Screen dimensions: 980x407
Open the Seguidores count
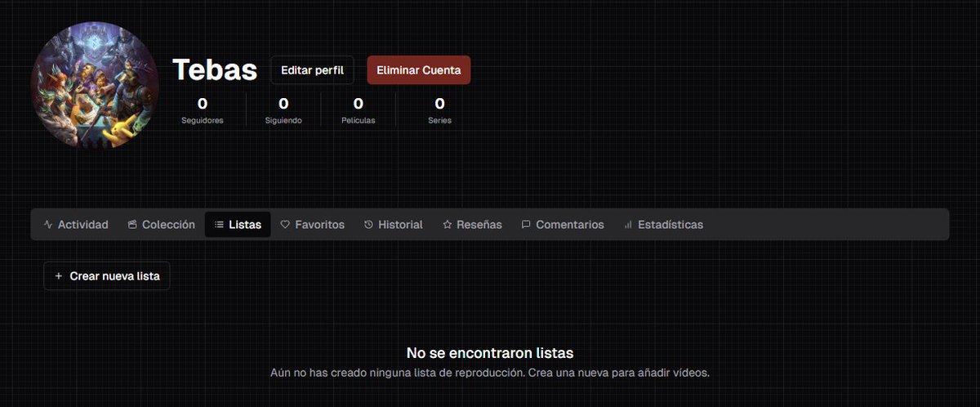[x=203, y=110]
